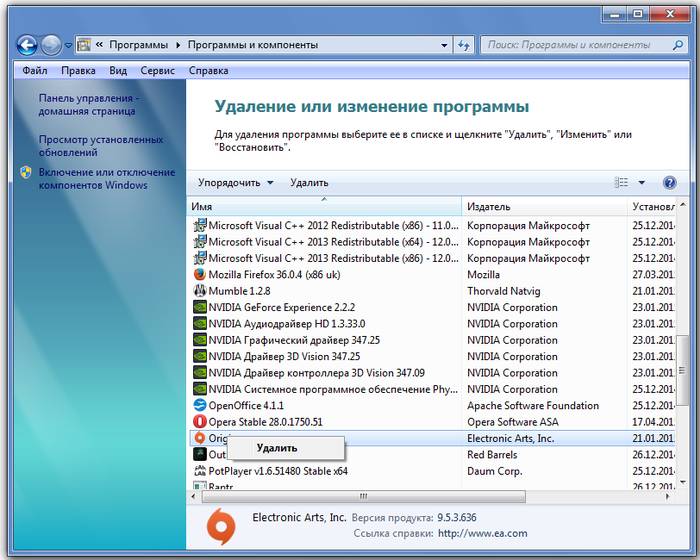Click horizontal scrollbar left arrow

pyautogui.click(x=193, y=496)
